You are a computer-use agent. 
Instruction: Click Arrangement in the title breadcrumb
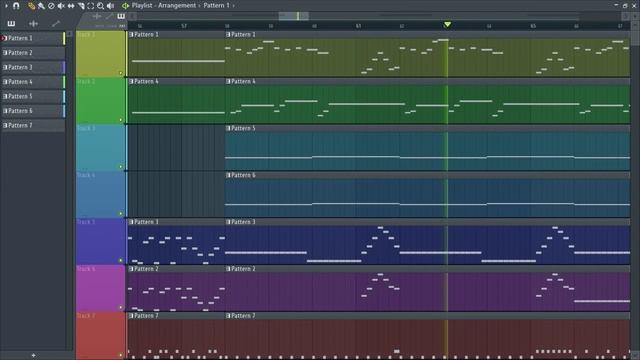[177, 6]
